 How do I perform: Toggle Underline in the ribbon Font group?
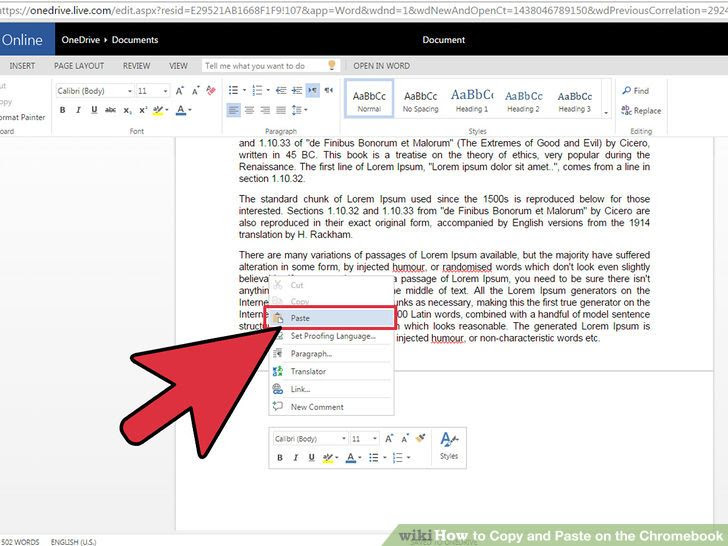[94, 110]
